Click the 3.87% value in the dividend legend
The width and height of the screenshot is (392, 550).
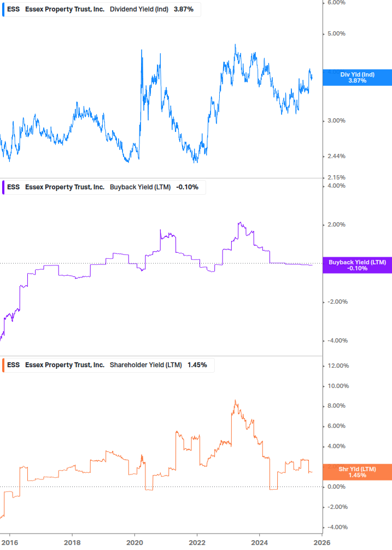[x=184, y=9]
